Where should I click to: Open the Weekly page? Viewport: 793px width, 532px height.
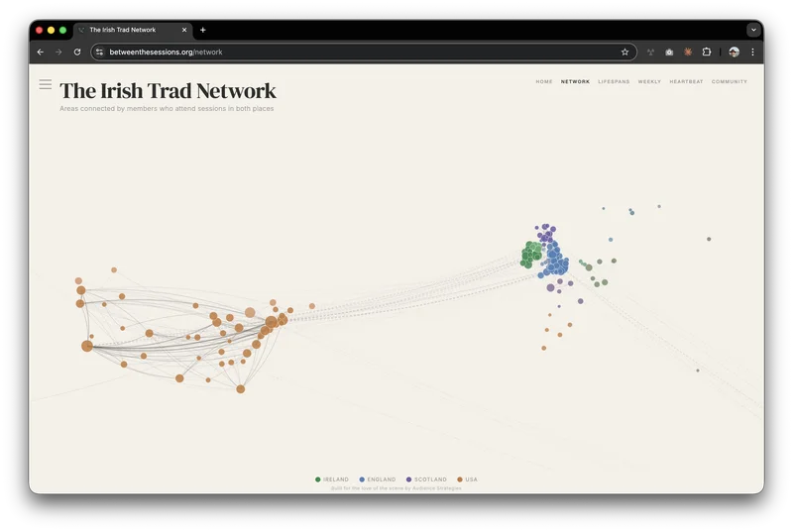click(x=649, y=81)
